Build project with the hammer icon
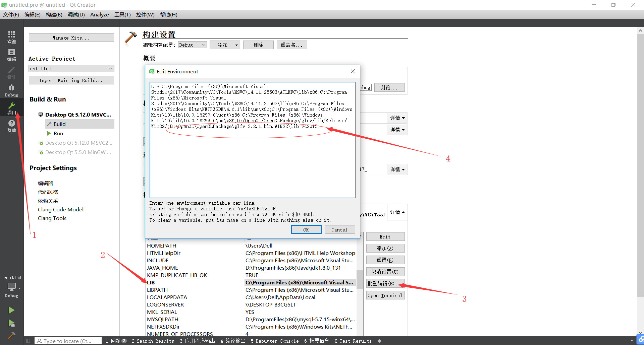The height and width of the screenshot is (345, 644). coord(11,335)
